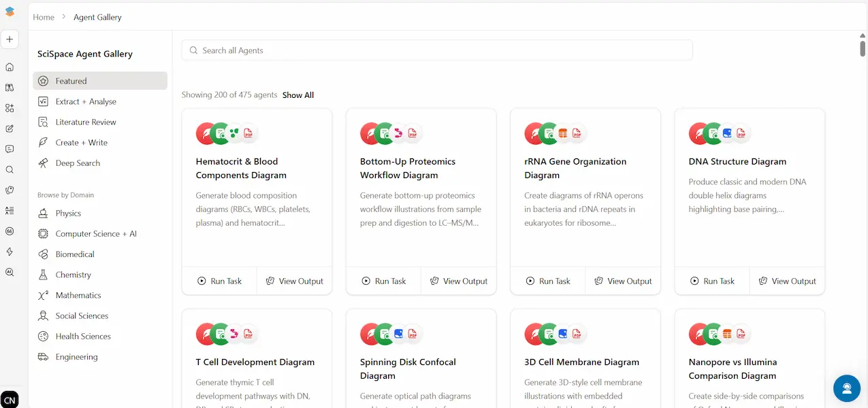This screenshot has height=408, width=868.
Task: Open the home icon in sidebar rail
Action: (10, 67)
